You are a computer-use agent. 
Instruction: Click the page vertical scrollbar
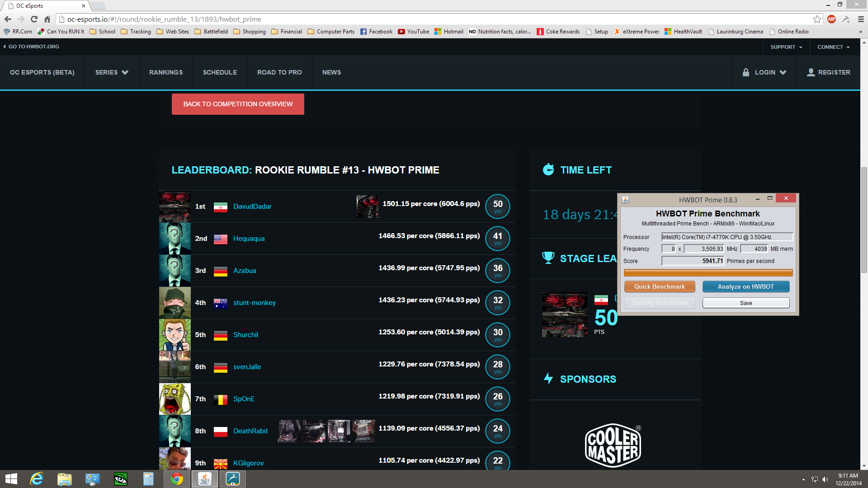pyautogui.click(x=864, y=220)
